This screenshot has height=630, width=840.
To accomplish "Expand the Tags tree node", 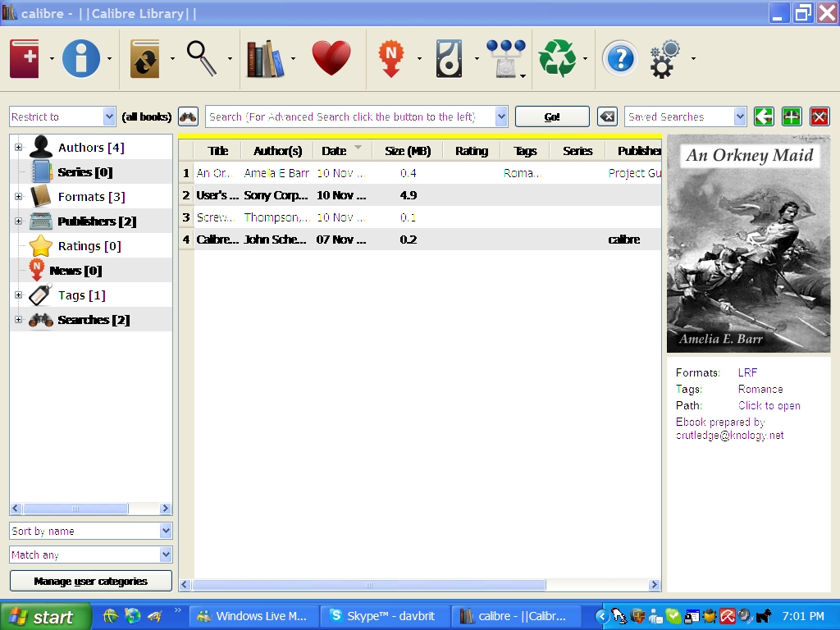I will click(18, 295).
